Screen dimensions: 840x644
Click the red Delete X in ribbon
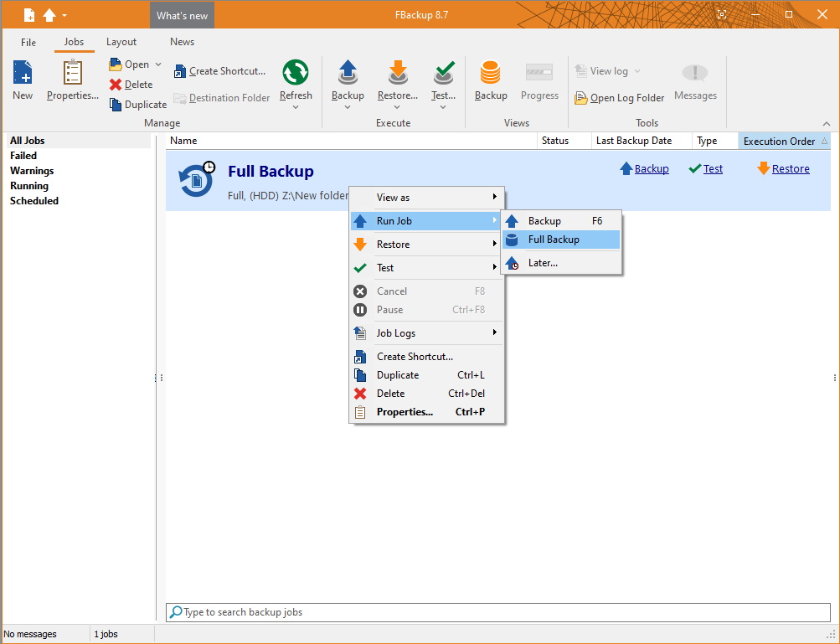pos(116,85)
